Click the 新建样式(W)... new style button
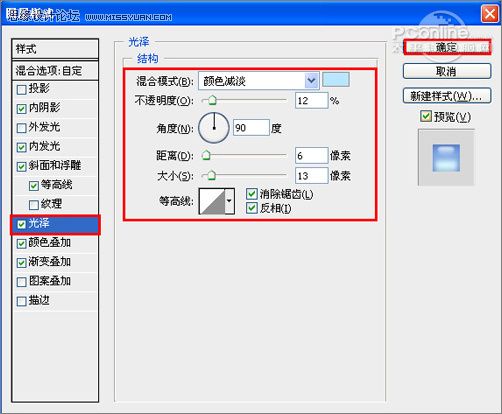The height and width of the screenshot is (414, 502). (x=447, y=96)
